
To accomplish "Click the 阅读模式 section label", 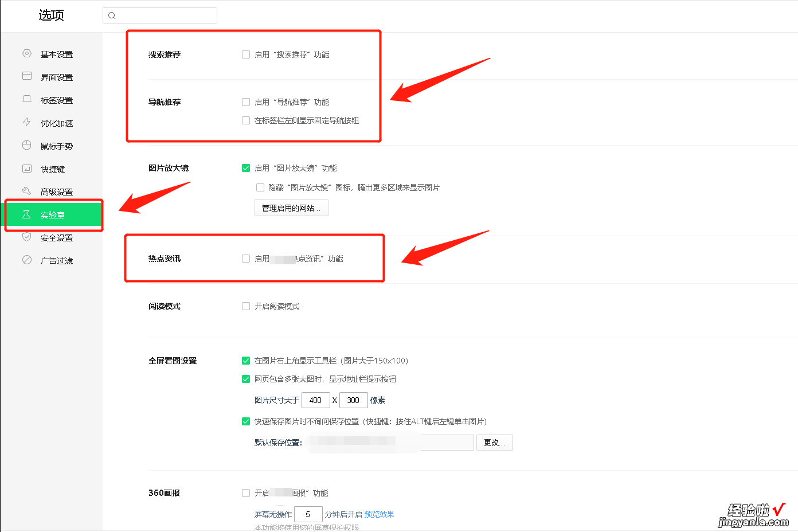I will (165, 306).
